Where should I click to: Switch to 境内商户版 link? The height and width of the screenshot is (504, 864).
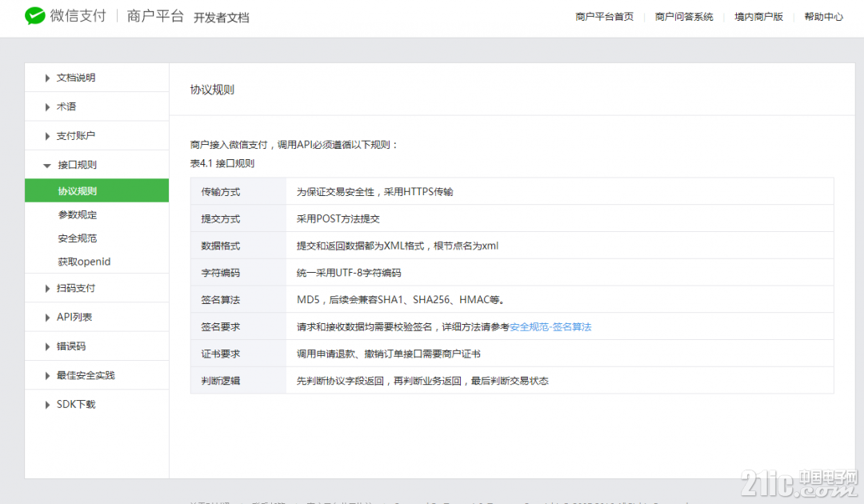click(758, 17)
